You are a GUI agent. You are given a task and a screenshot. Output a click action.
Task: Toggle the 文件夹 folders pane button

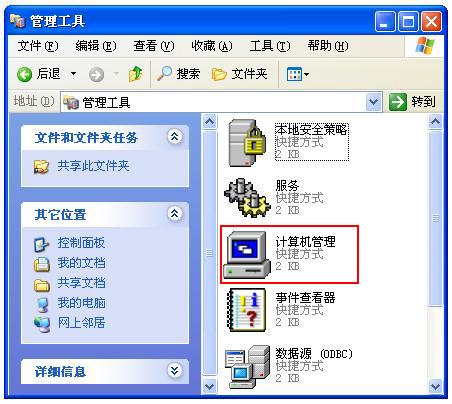tap(239, 74)
